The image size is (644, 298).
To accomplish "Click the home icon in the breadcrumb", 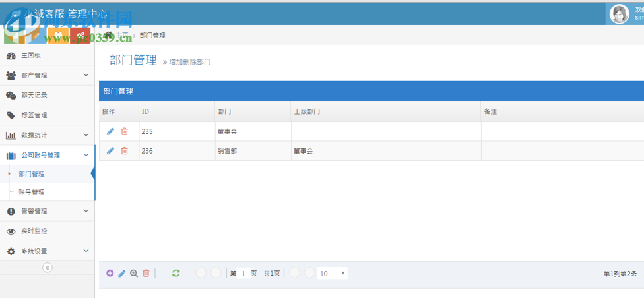I will 108,35.
